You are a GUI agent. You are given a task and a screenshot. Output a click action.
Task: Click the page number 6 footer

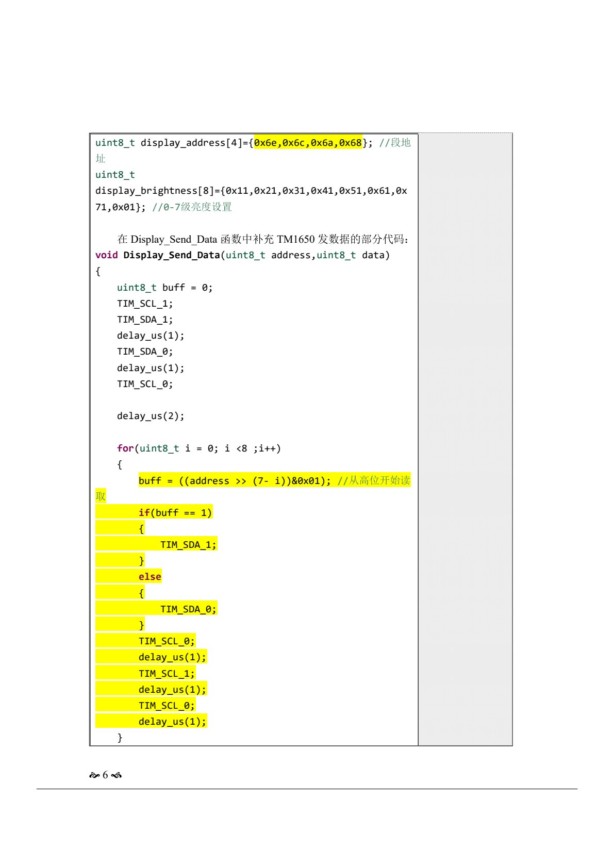tap(105, 775)
